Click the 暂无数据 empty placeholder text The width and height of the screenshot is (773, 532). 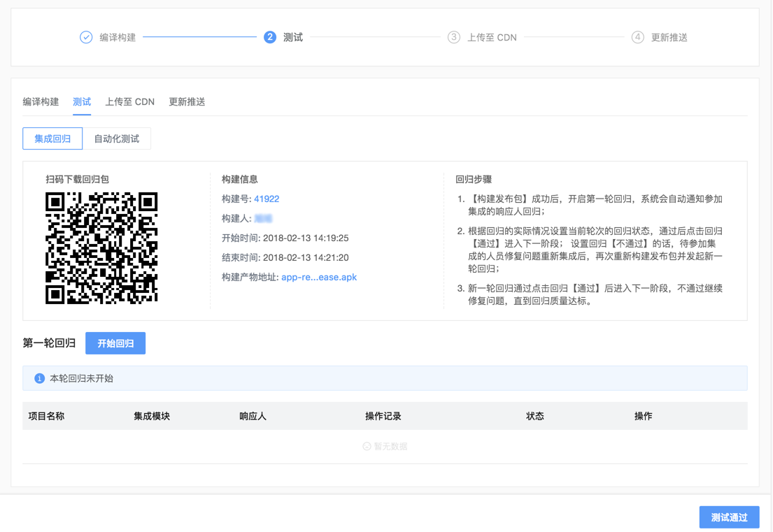[390, 446]
